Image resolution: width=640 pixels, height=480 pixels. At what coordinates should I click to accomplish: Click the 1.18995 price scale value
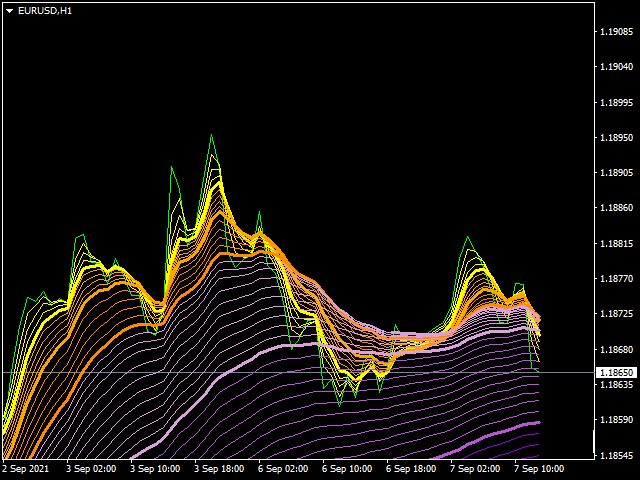coord(617,102)
